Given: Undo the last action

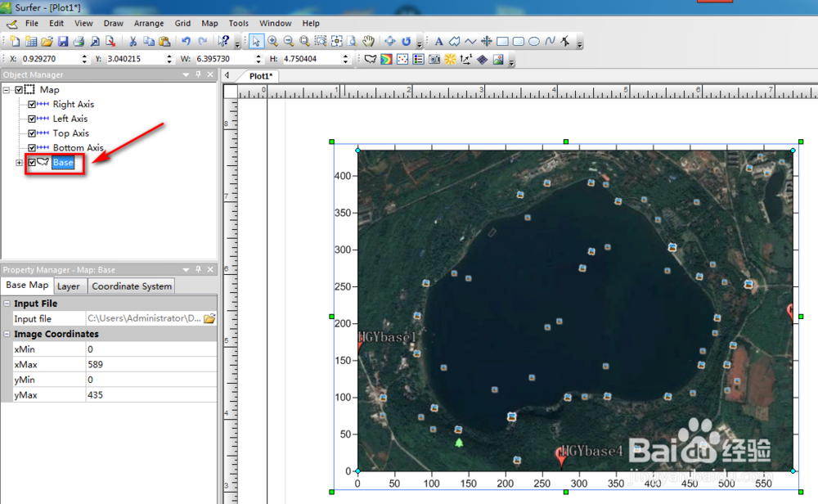Looking at the screenshot, I should tap(186, 41).
